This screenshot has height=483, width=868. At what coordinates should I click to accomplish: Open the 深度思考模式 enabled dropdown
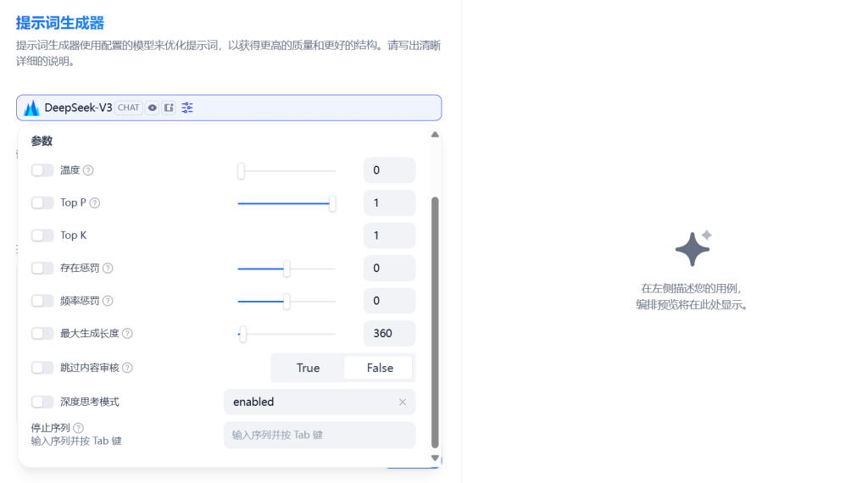[x=309, y=402]
